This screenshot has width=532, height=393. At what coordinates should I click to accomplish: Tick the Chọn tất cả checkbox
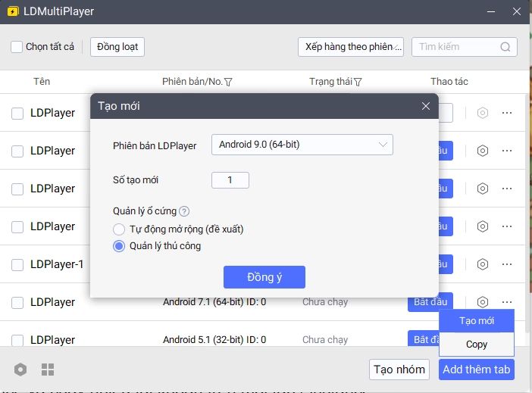point(17,47)
